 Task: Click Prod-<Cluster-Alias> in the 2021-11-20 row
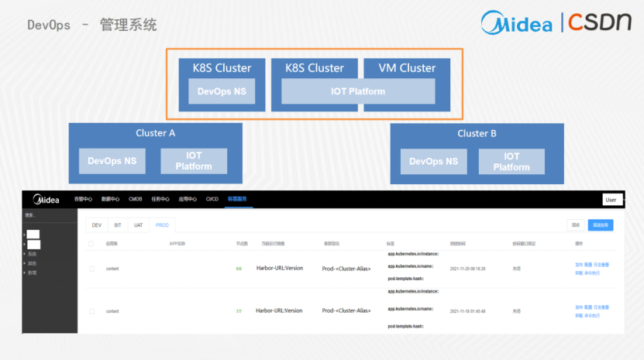[346, 269]
